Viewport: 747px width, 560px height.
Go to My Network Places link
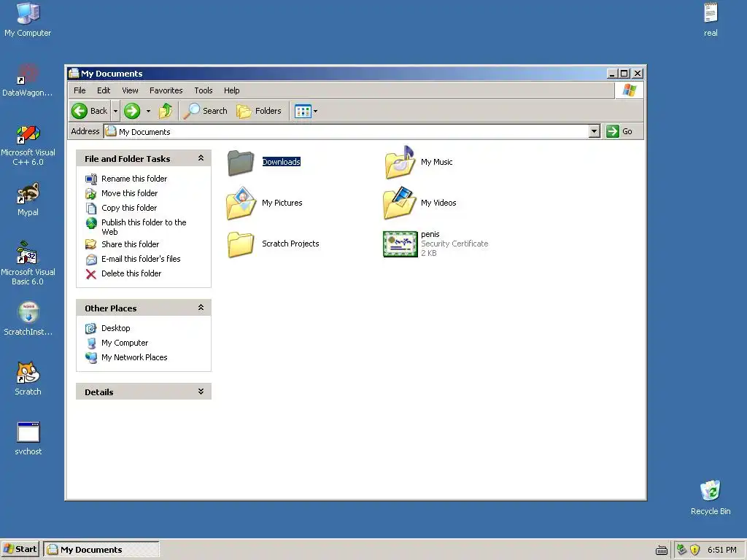click(x=134, y=357)
